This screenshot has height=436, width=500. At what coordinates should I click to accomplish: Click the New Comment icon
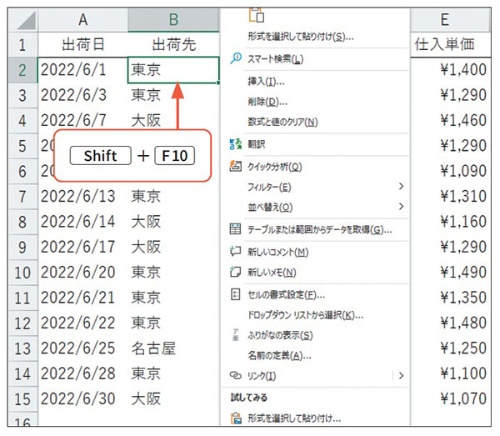coord(235,251)
